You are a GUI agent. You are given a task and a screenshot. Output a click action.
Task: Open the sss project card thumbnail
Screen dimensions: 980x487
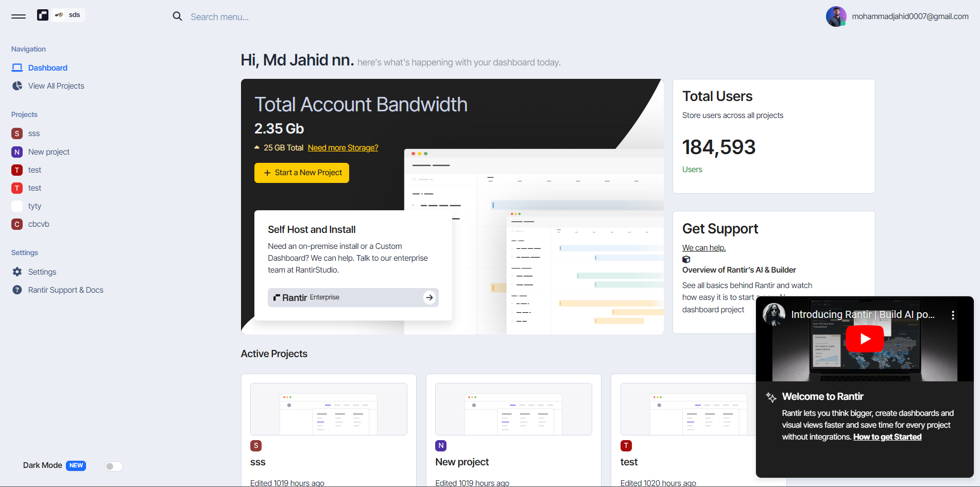tap(329, 409)
